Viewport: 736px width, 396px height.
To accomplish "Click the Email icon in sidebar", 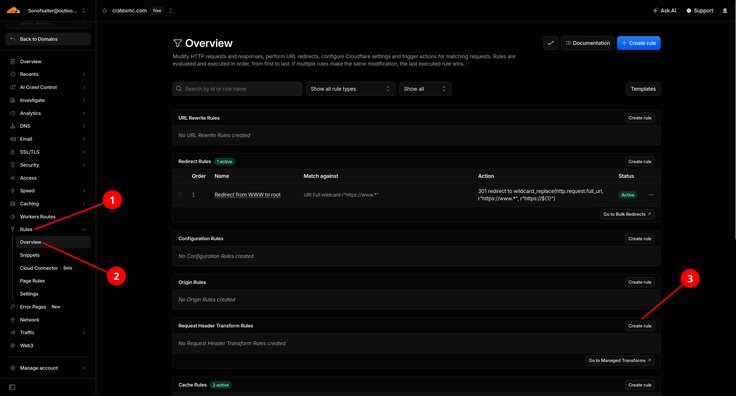I will pyautogui.click(x=13, y=139).
